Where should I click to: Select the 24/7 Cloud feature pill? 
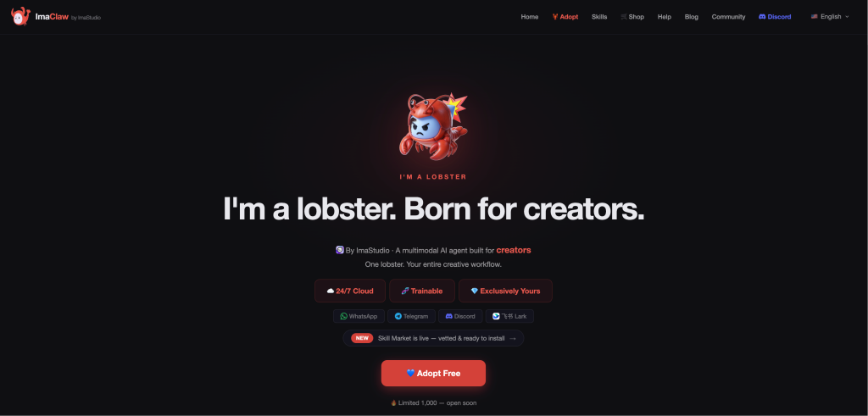(350, 291)
